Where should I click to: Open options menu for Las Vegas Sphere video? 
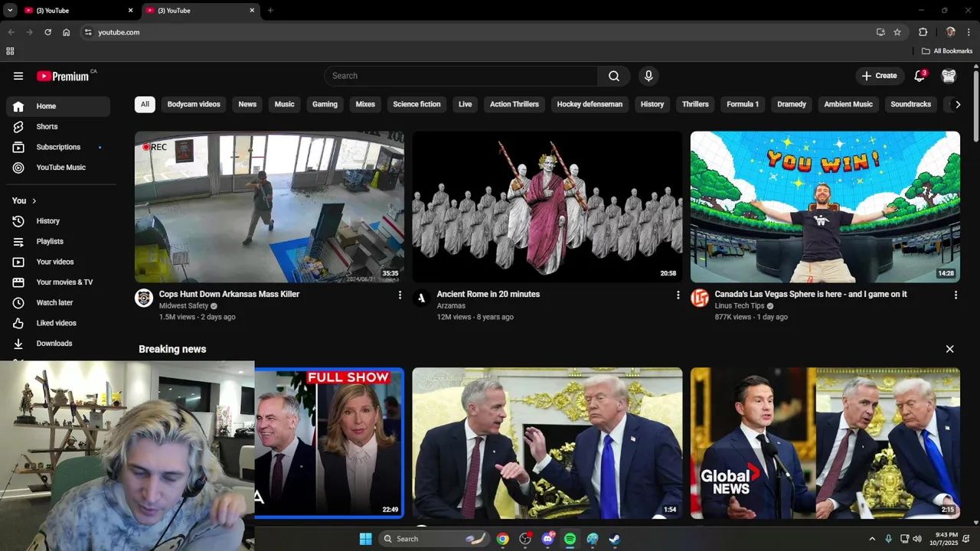tap(955, 295)
